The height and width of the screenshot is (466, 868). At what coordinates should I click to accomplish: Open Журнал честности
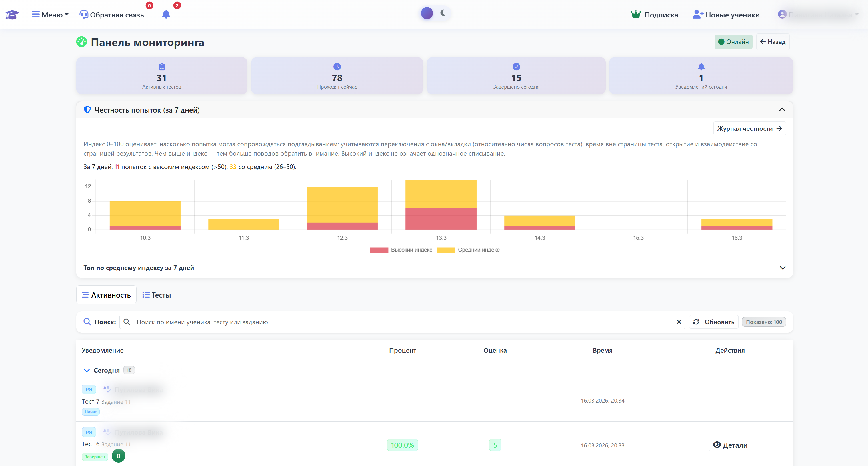coord(749,128)
